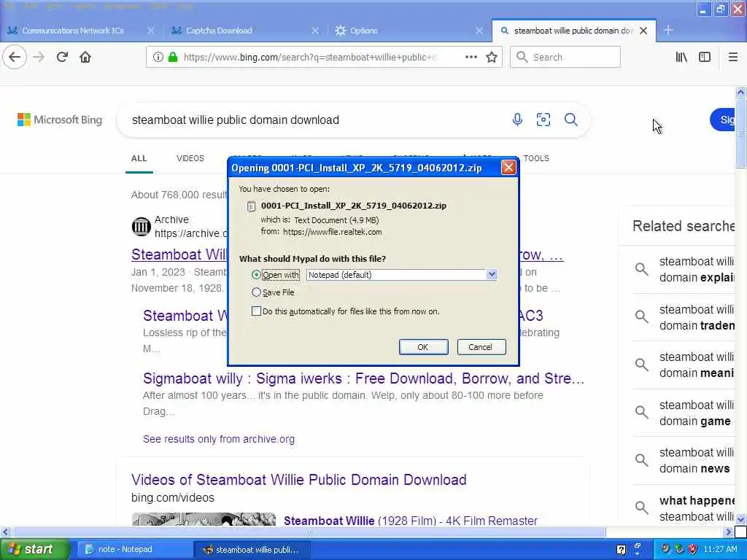Select the 'Open with' radio button

pyautogui.click(x=256, y=275)
